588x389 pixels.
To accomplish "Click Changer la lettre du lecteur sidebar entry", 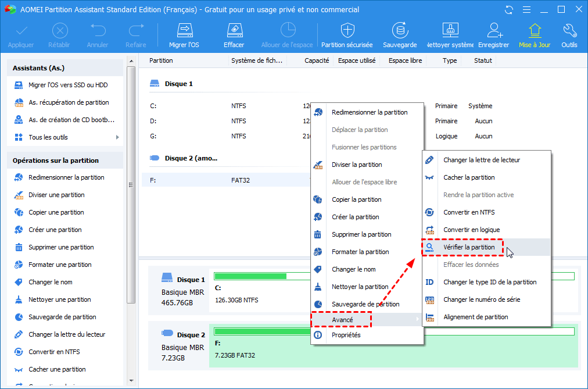I will point(65,334).
